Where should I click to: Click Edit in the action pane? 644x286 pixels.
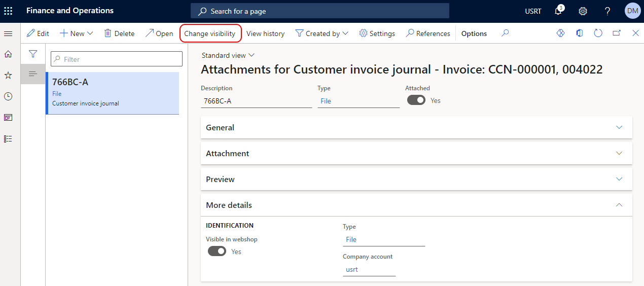[x=38, y=33]
